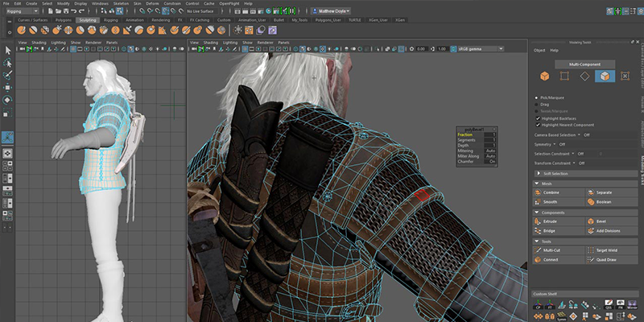Toggle Highlight Nearest Component checkbox
The height and width of the screenshot is (322, 644).
(x=538, y=125)
